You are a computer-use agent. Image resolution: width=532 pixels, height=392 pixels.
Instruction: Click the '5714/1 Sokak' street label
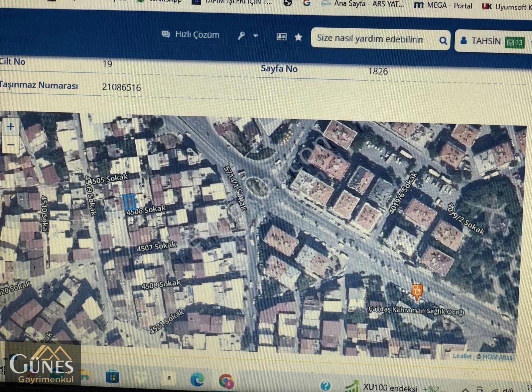[x=235, y=188]
